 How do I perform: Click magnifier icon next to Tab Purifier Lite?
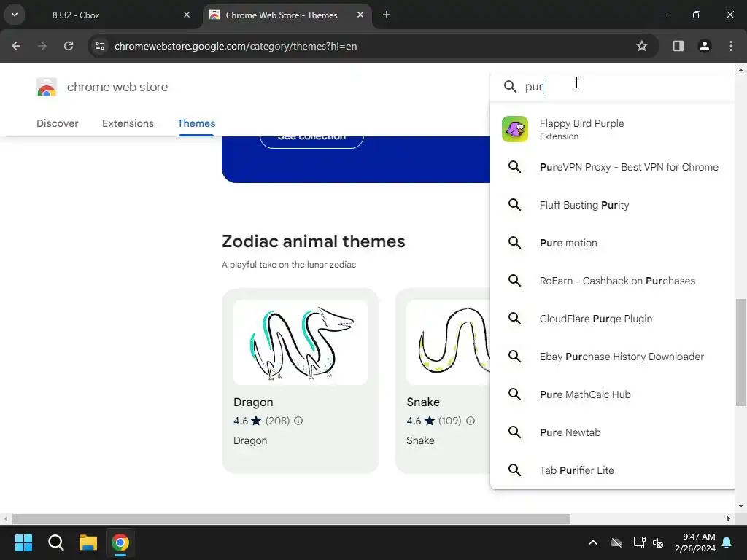pyautogui.click(x=514, y=470)
